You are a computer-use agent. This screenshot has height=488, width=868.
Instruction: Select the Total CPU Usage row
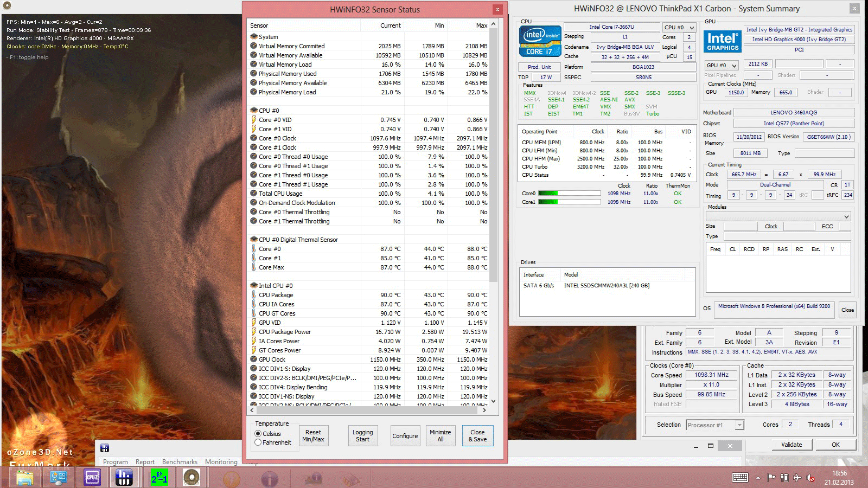369,194
